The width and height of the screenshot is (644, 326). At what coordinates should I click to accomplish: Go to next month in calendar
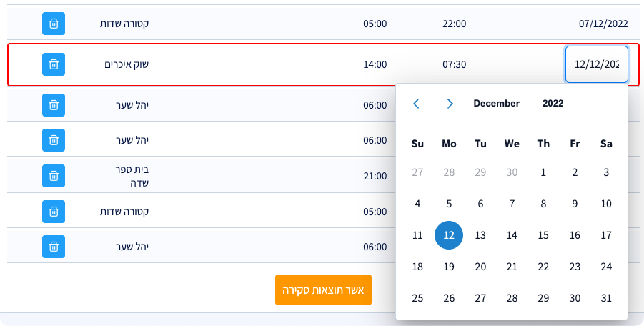pyautogui.click(x=450, y=104)
